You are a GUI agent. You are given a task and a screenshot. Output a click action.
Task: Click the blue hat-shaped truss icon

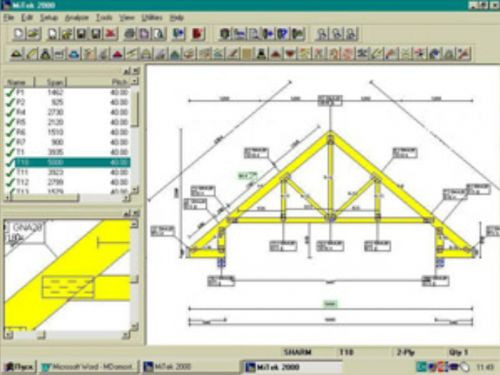coord(74,54)
